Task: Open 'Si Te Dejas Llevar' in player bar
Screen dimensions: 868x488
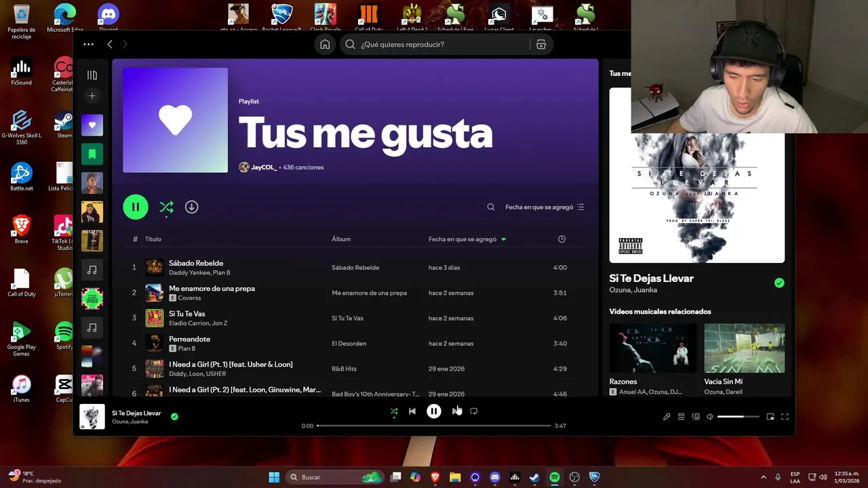Action: click(136, 413)
